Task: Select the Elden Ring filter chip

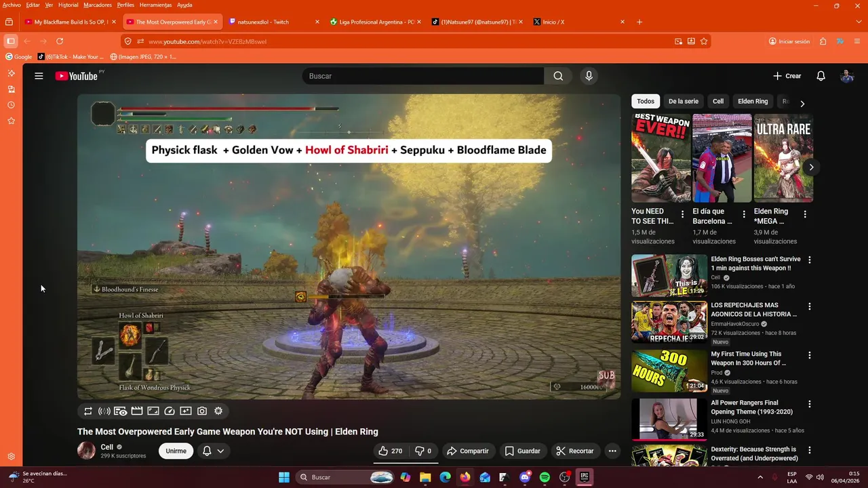Action: [x=753, y=101]
